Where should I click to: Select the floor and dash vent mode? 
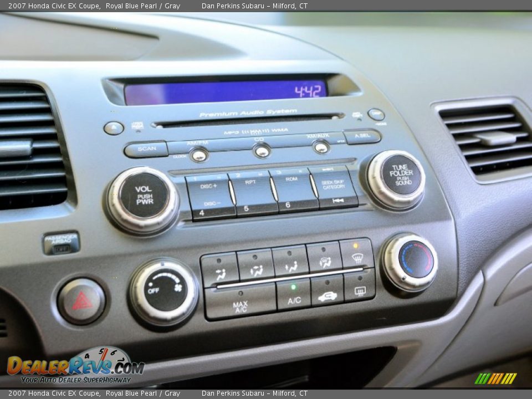coord(257,269)
